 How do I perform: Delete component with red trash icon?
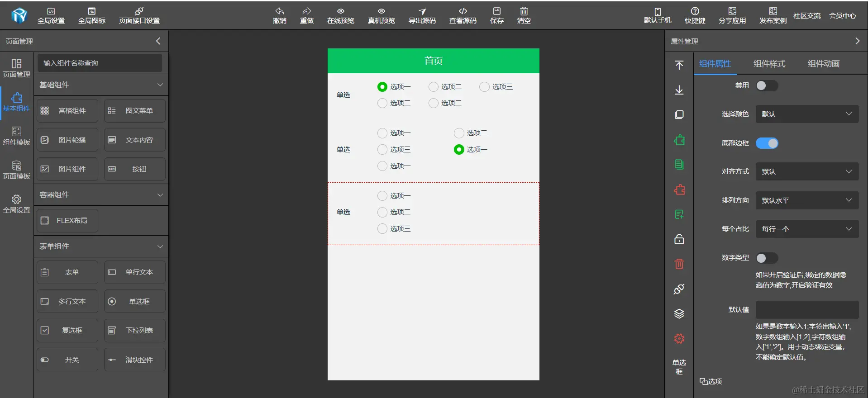[x=679, y=264]
